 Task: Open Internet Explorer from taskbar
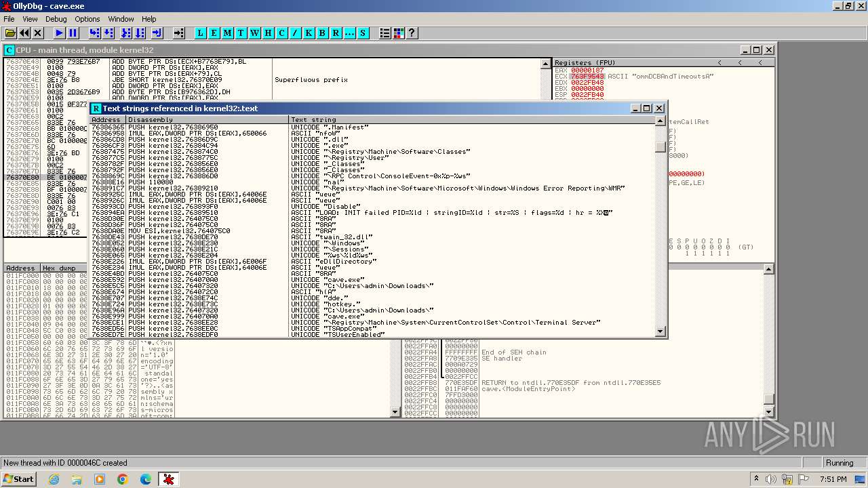(x=54, y=479)
